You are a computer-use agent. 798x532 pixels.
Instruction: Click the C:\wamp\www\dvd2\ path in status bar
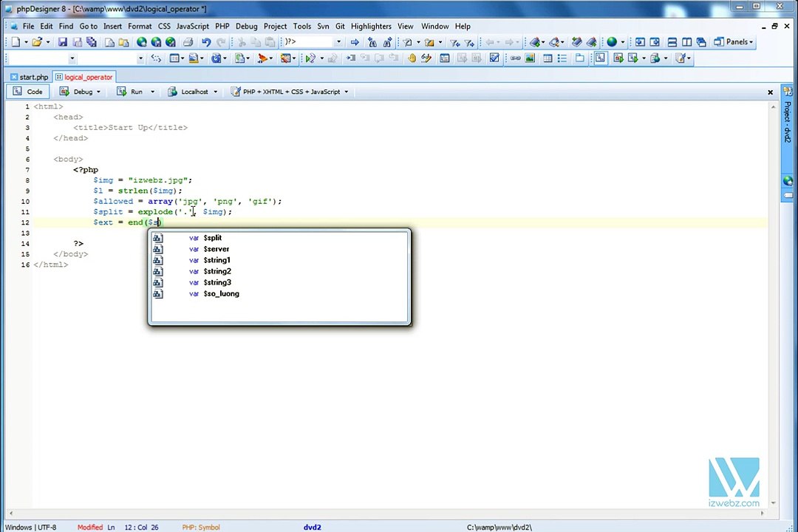(499, 528)
